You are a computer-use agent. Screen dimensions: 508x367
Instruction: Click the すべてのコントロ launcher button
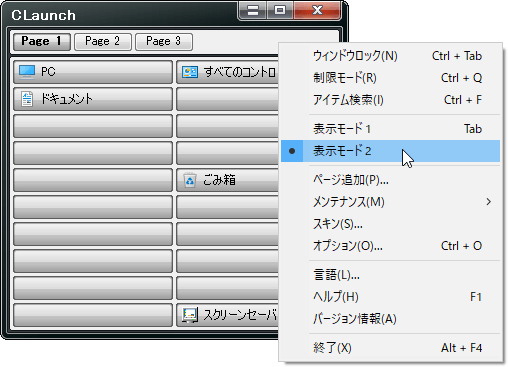tap(227, 72)
